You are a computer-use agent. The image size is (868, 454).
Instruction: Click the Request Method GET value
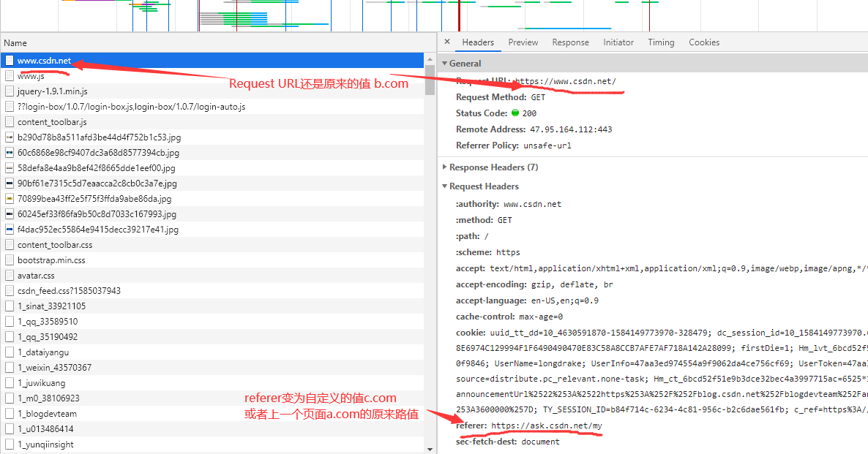point(538,97)
